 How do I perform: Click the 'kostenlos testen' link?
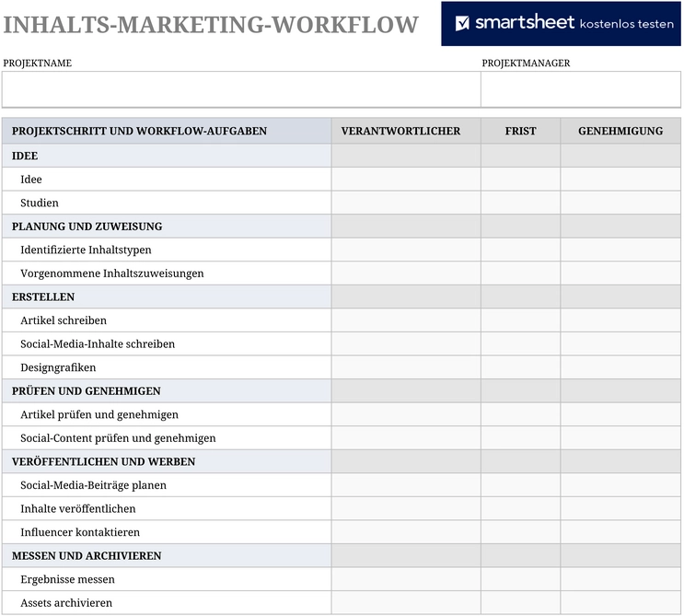coord(627,24)
